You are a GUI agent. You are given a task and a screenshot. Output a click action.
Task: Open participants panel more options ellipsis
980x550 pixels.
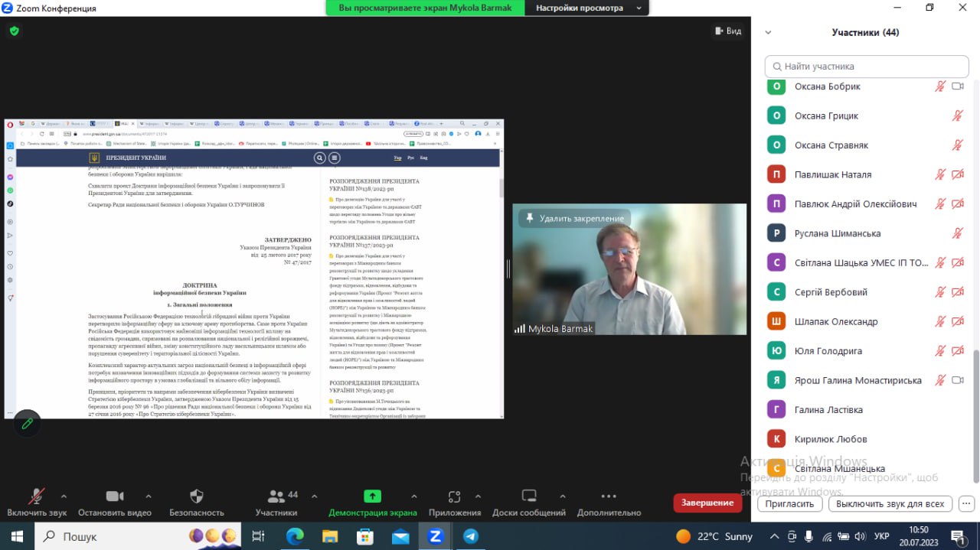(966, 504)
